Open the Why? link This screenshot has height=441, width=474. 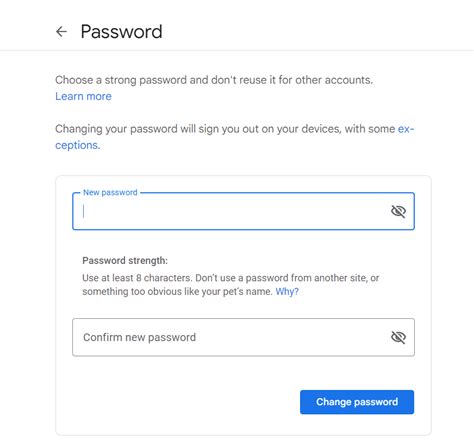(x=287, y=292)
